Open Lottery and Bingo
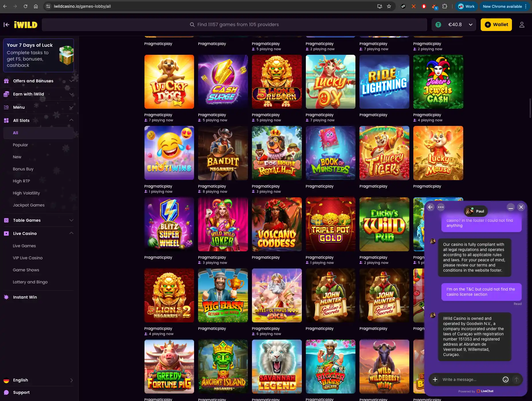 tap(30, 282)
